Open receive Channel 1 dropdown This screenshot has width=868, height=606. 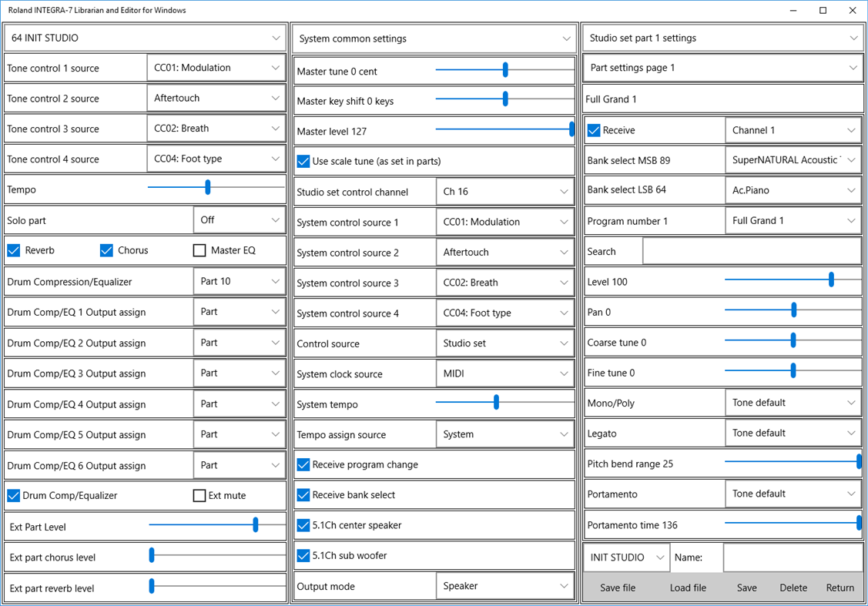793,130
